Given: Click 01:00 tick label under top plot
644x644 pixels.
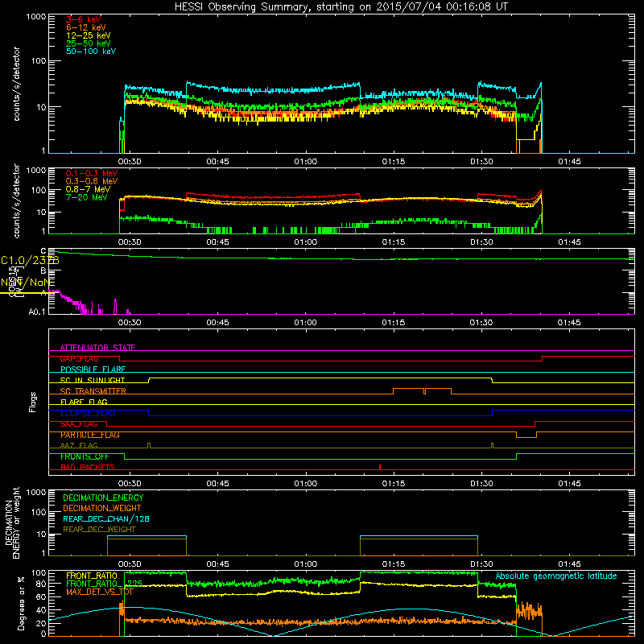Looking at the screenshot, I should click(x=306, y=162).
